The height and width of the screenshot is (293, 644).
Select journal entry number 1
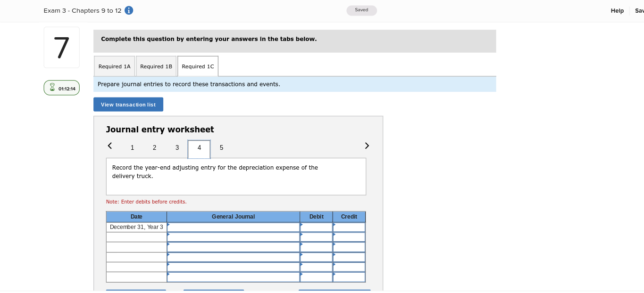pos(132,147)
